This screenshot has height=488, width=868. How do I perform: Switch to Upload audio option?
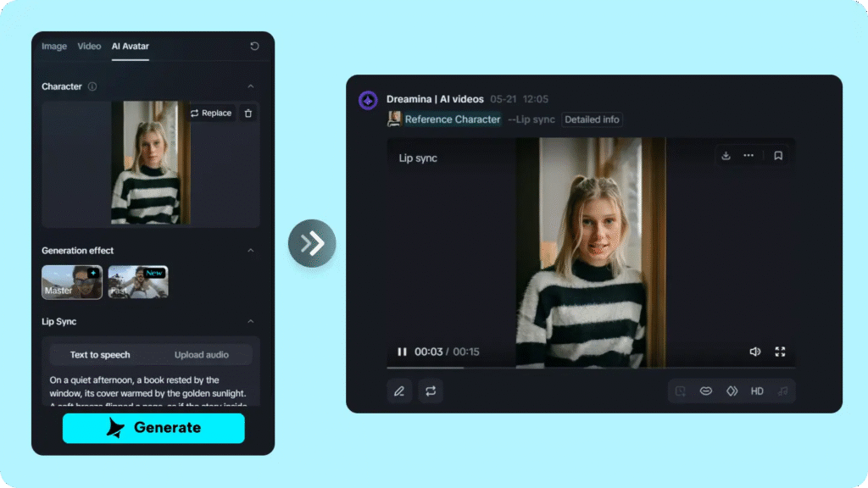click(201, 355)
